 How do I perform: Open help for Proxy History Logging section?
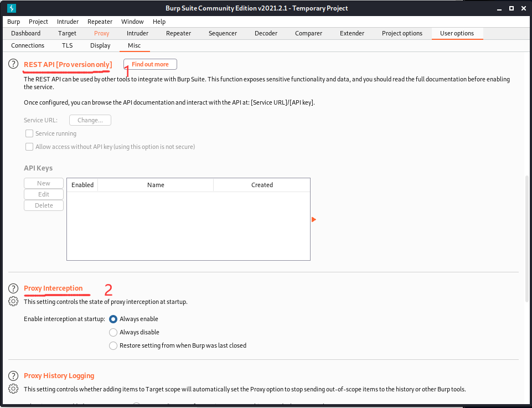point(13,376)
